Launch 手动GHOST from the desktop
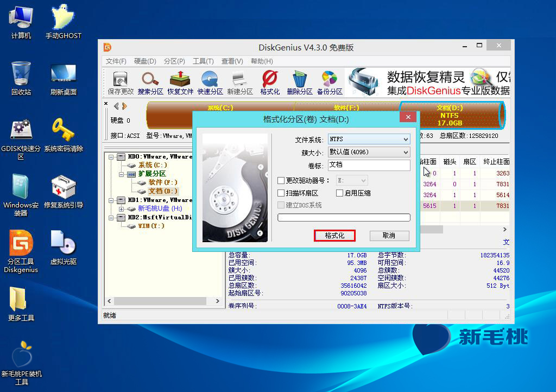Viewport: 556px width, 392px height. 63,22
